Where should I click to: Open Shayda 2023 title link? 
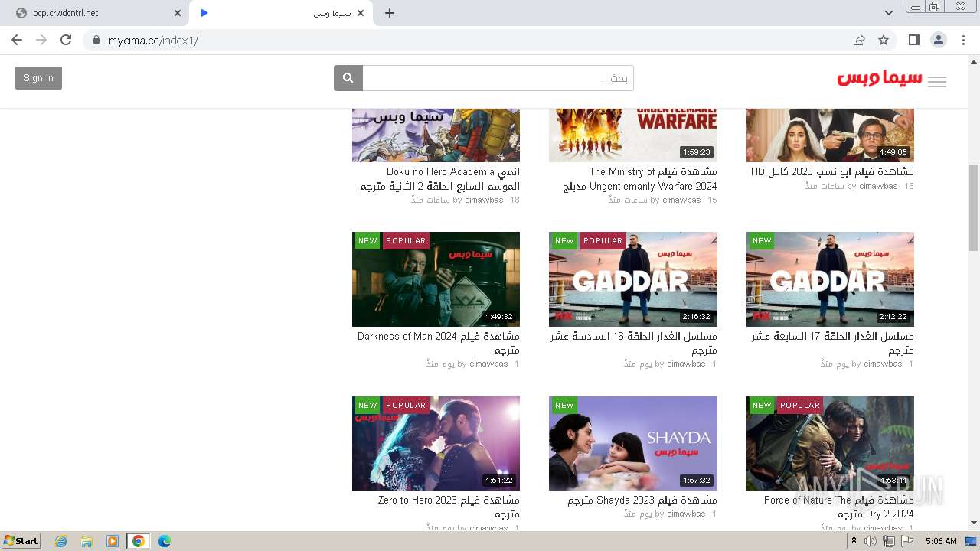[642, 500]
